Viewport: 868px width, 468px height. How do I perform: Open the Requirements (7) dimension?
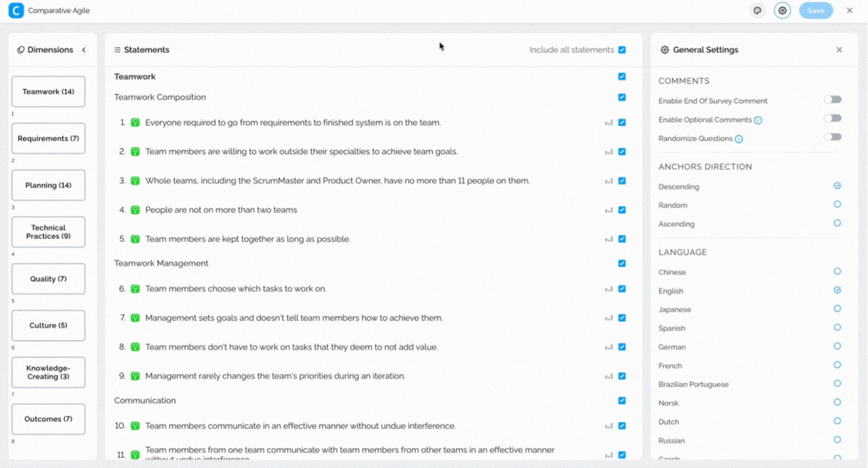(49, 139)
